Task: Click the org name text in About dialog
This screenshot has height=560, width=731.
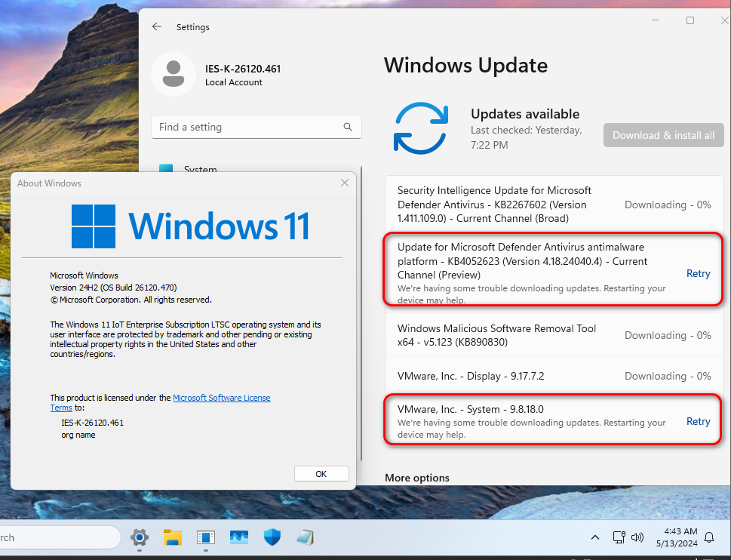Action: click(78, 435)
